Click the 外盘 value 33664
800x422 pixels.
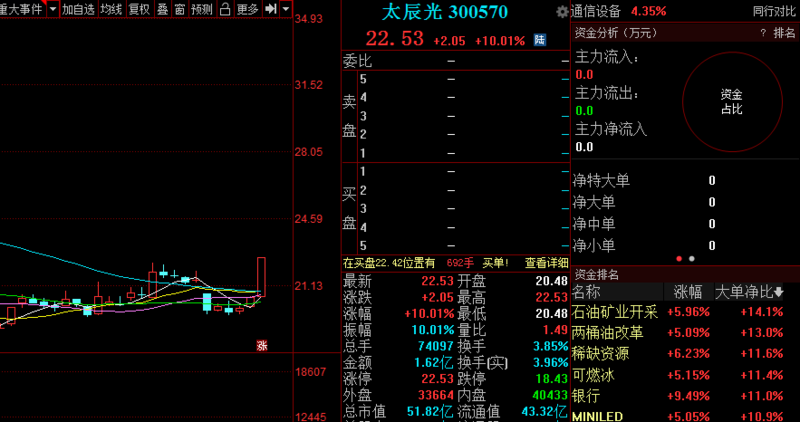point(436,395)
